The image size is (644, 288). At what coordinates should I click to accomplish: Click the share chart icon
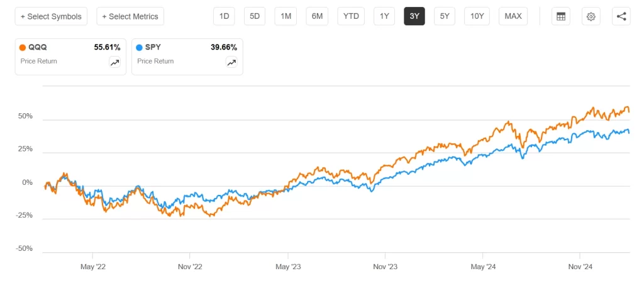tap(621, 16)
